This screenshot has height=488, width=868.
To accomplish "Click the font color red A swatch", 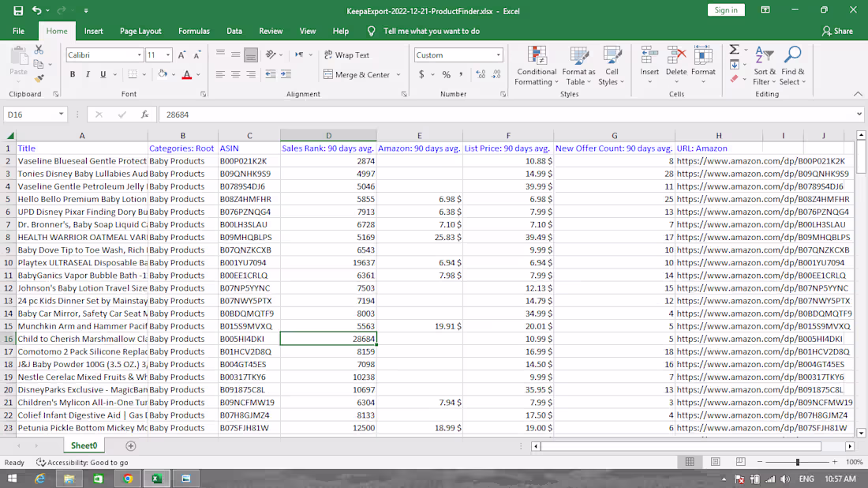I will point(186,75).
